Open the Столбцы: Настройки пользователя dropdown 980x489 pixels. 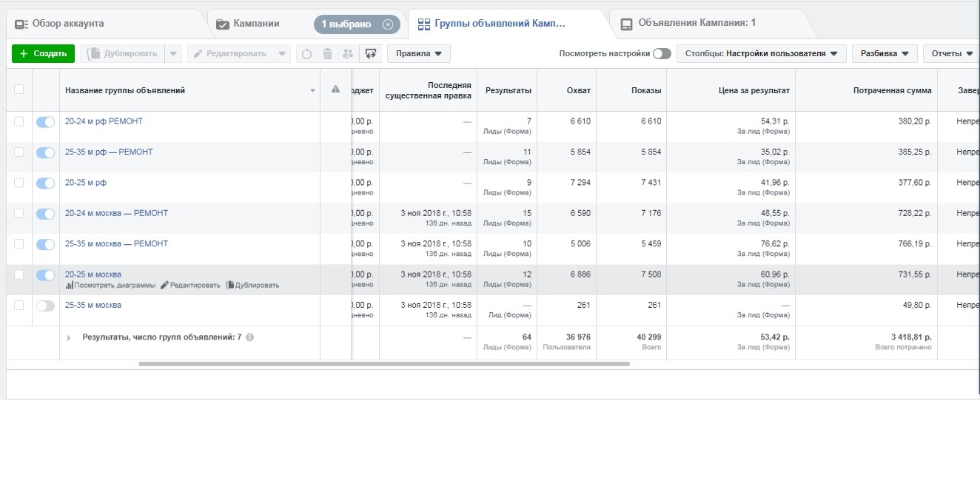(x=762, y=53)
